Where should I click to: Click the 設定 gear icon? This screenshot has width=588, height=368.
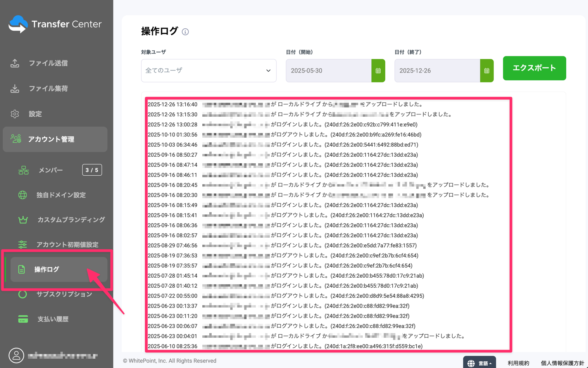coord(15,114)
